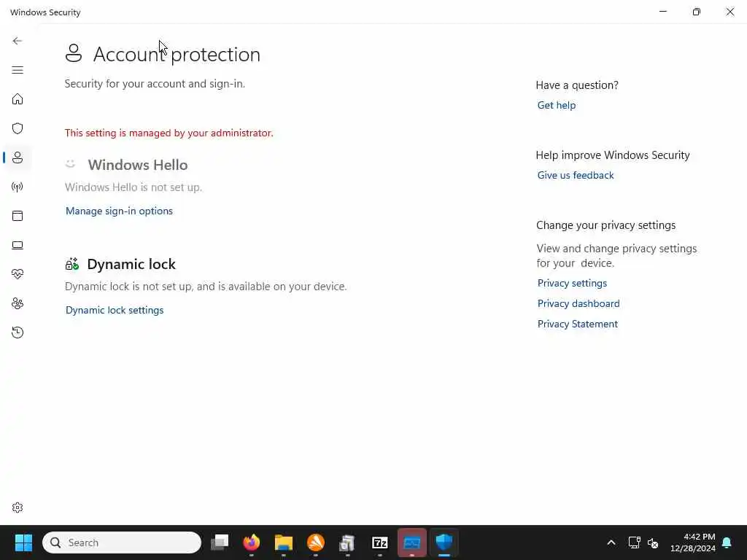747x560 pixels.
Task: Open 7-Zip from taskbar
Action: click(x=379, y=542)
